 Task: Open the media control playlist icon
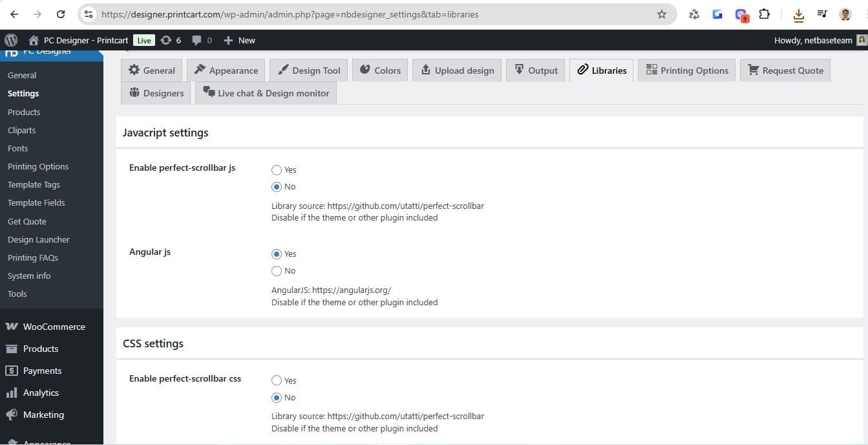point(821,14)
